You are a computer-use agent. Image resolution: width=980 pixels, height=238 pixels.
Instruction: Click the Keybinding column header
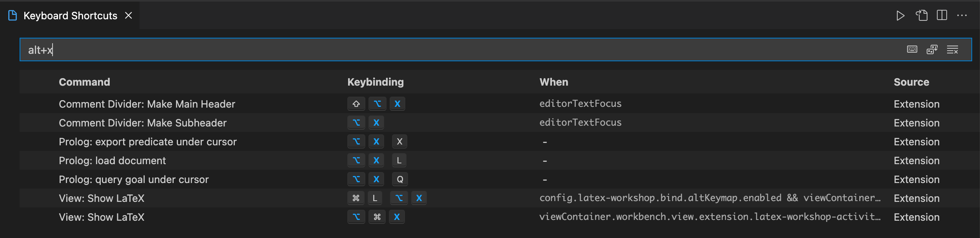tap(375, 82)
